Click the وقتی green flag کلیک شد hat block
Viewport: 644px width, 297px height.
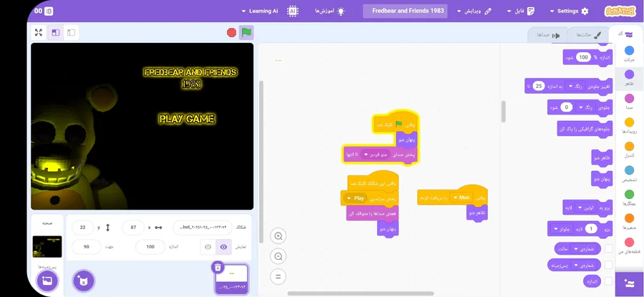tap(396, 122)
